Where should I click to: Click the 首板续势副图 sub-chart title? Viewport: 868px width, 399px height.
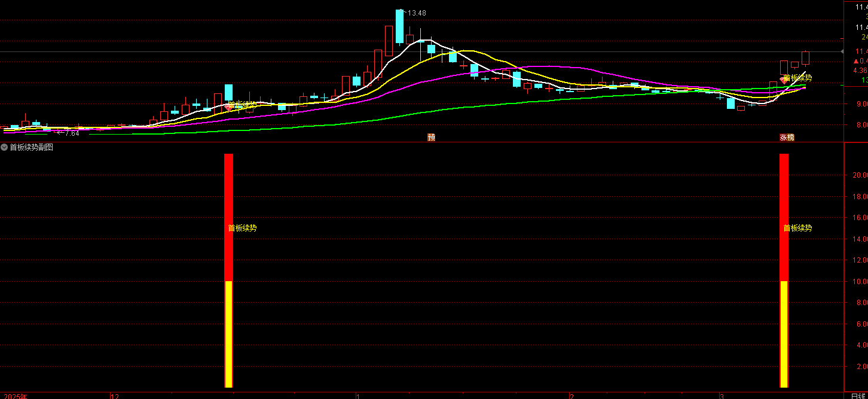coord(31,147)
